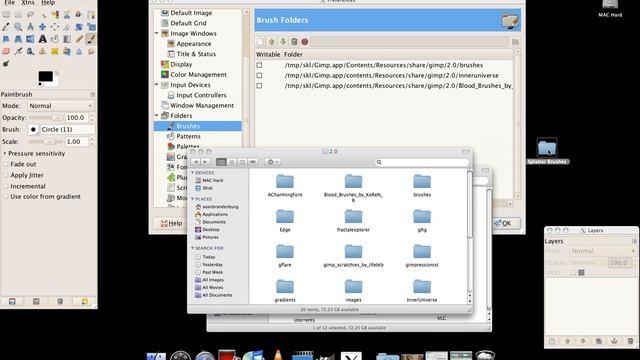Select Patterns in preferences tree
Screen dimensions: 640x360
click(188, 136)
